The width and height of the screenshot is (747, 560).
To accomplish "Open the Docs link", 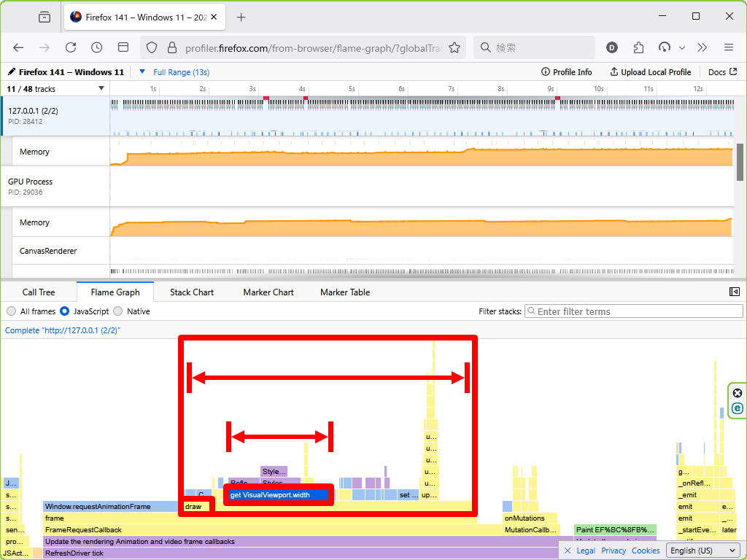I will tap(723, 72).
